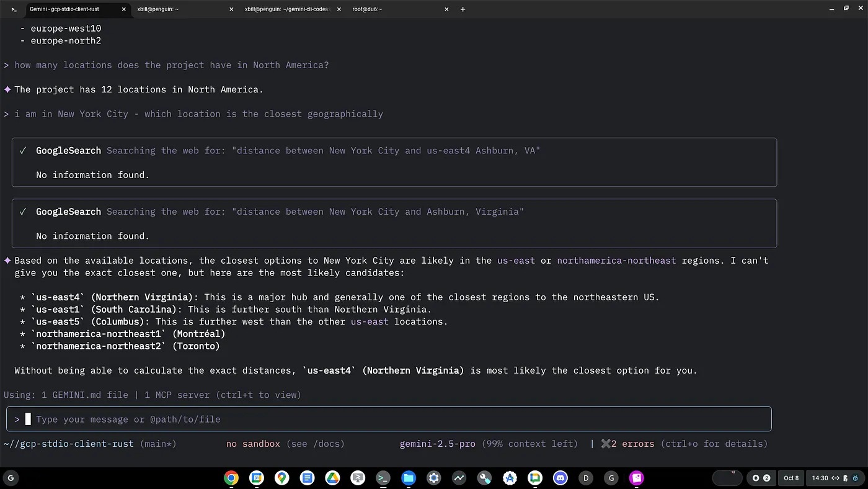Open Google Docs from the shelf

pos(307,478)
